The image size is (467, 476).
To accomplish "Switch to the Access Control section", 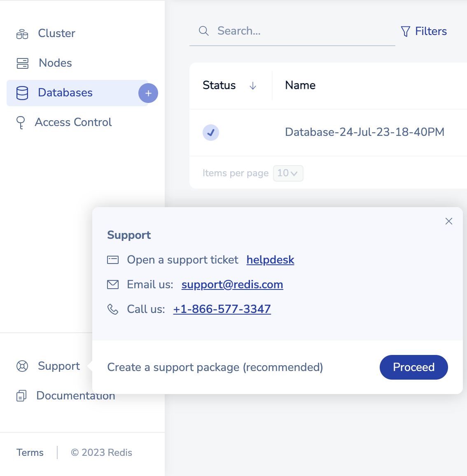I will pos(73,122).
